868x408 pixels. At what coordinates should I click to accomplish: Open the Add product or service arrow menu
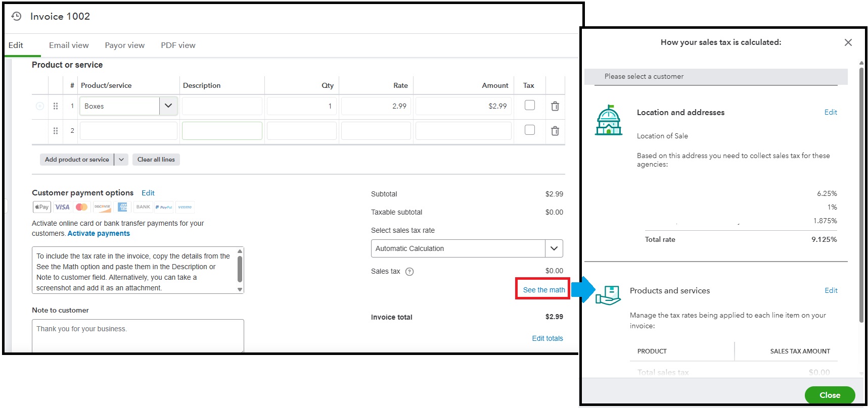tap(121, 160)
